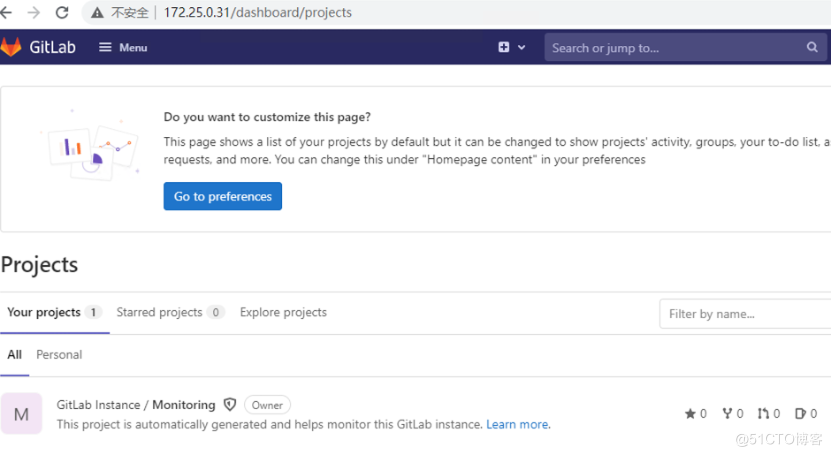Click the merge requests count icon
The image size is (832, 456).
[x=763, y=414]
